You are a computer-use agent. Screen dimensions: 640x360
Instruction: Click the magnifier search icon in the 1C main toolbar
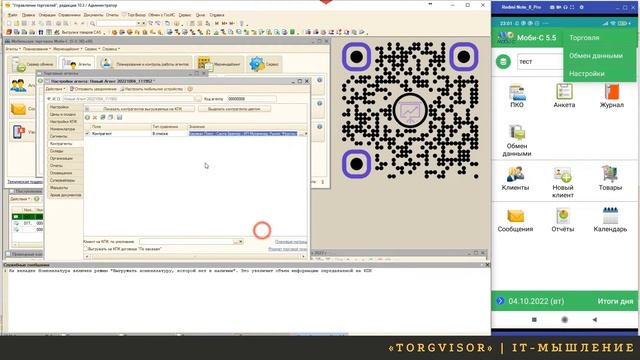pyautogui.click(x=93, y=24)
